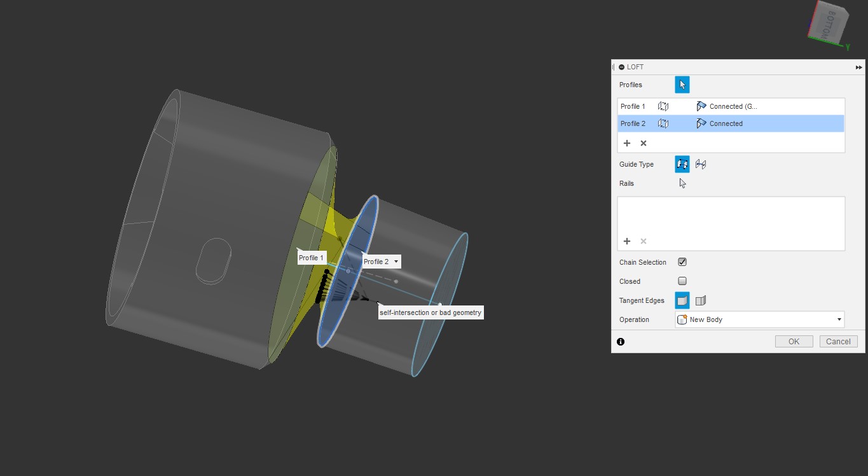Click the info icon in Loft dialog

(621, 342)
